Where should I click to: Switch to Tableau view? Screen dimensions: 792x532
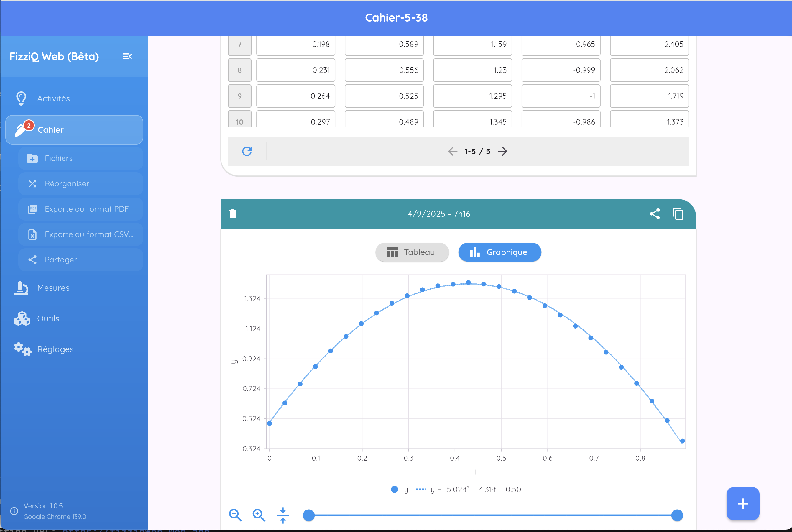click(412, 252)
